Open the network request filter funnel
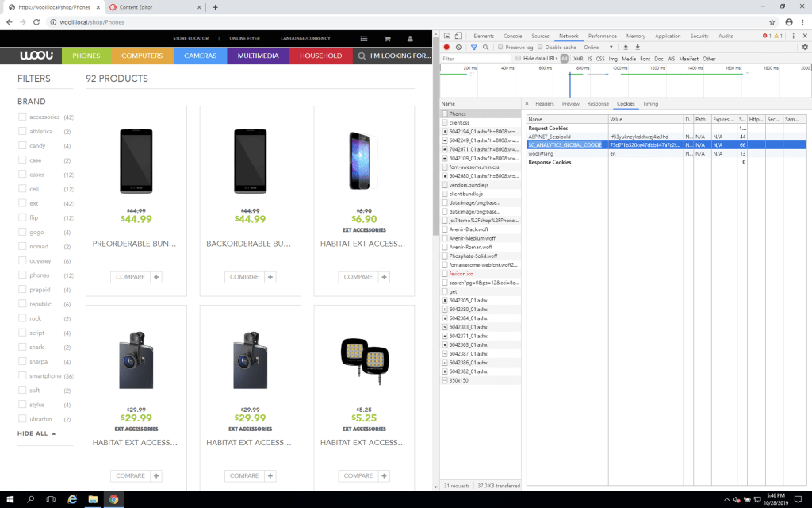Image resolution: width=812 pixels, height=508 pixels. tap(473, 47)
